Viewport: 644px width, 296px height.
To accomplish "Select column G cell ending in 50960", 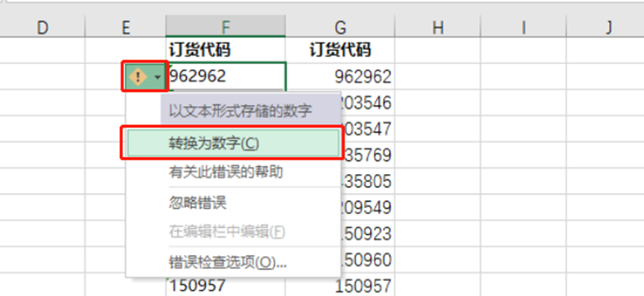I will (368, 260).
